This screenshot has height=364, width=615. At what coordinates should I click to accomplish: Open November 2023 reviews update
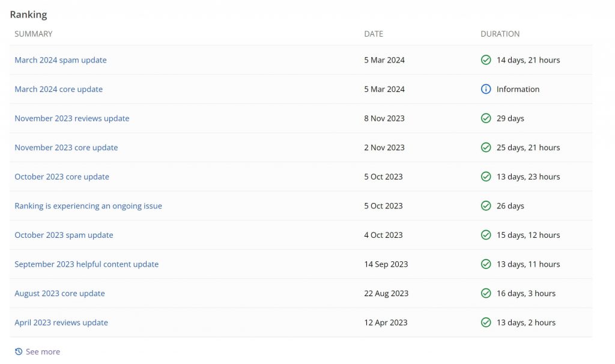[72, 118]
